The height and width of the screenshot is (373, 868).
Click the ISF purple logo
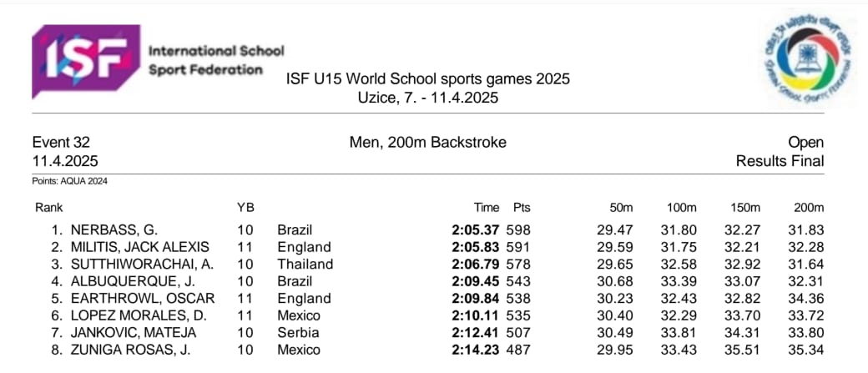[86, 61]
